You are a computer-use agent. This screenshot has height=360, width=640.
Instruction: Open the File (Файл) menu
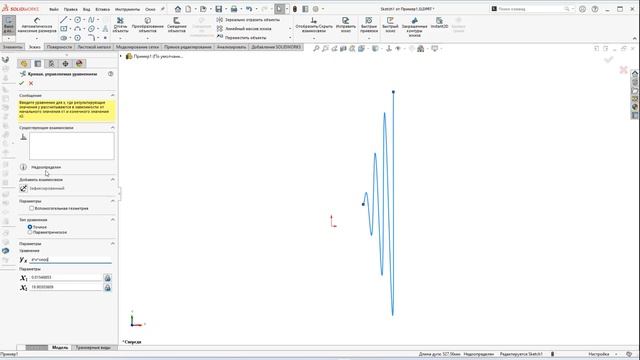[54, 9]
